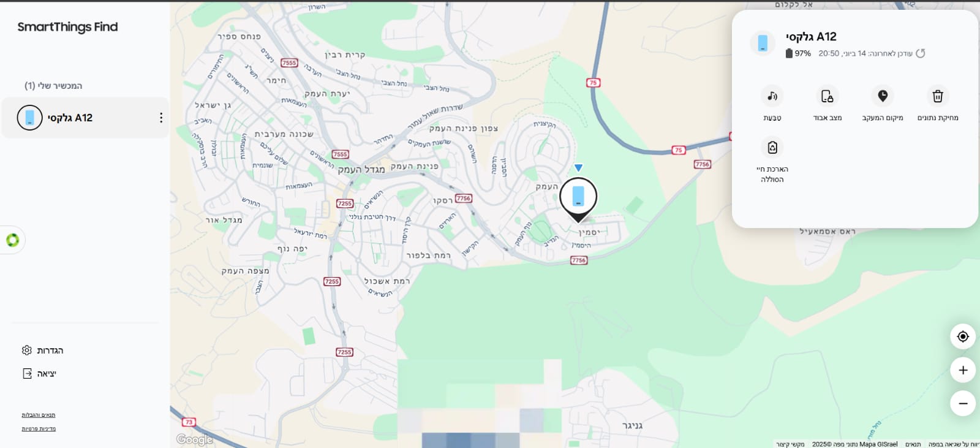The width and height of the screenshot is (980, 448).
Task: Select Galaxy A12 device in sidebar list
Action: tap(85, 118)
